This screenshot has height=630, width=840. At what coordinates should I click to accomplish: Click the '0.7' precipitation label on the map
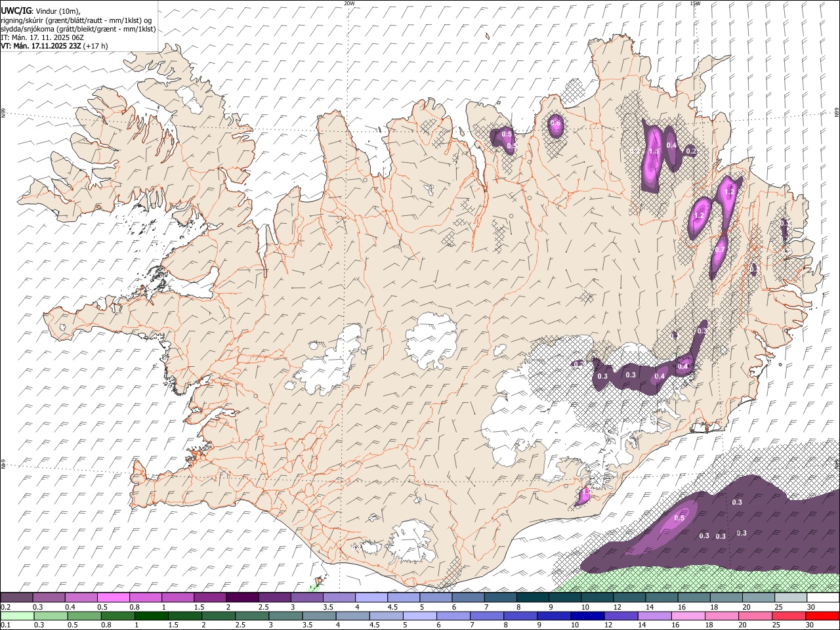click(x=720, y=250)
